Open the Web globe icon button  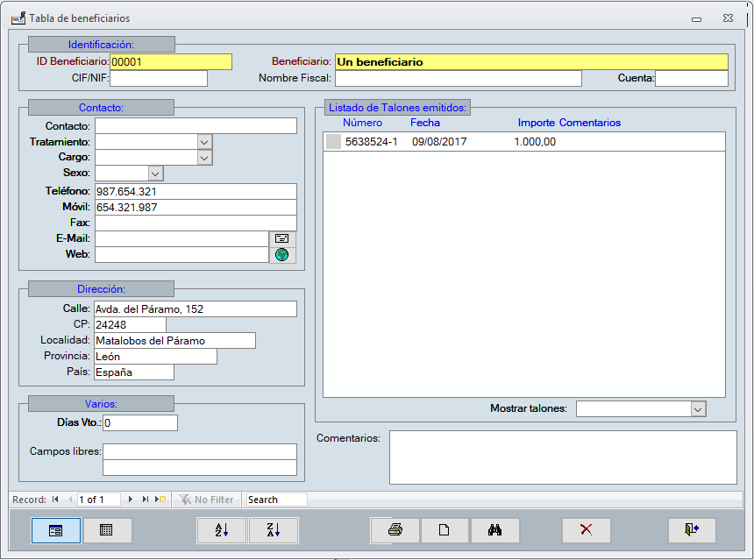point(281,254)
